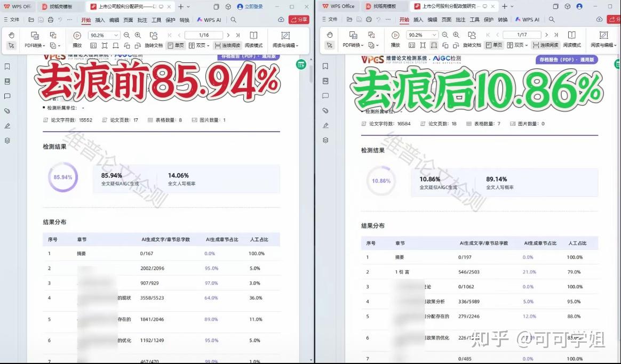Open the new-tab arrow dropdown in right window
This screenshot has height=364, width=621.
[512, 6]
